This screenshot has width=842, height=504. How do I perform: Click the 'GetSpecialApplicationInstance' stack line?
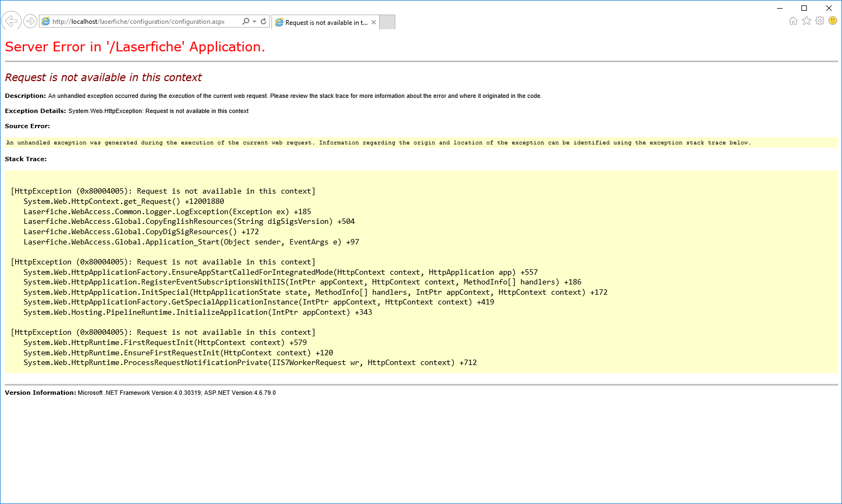[258, 302]
